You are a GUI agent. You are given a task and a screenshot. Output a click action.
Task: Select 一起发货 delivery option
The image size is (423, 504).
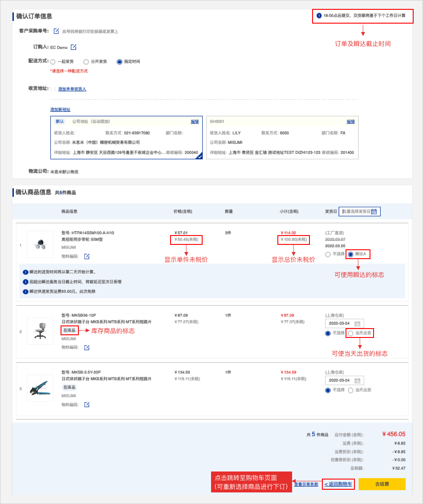click(53, 62)
